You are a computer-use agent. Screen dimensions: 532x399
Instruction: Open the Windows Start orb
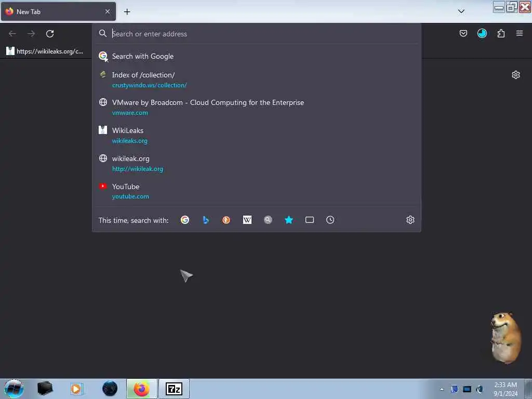pyautogui.click(x=14, y=389)
